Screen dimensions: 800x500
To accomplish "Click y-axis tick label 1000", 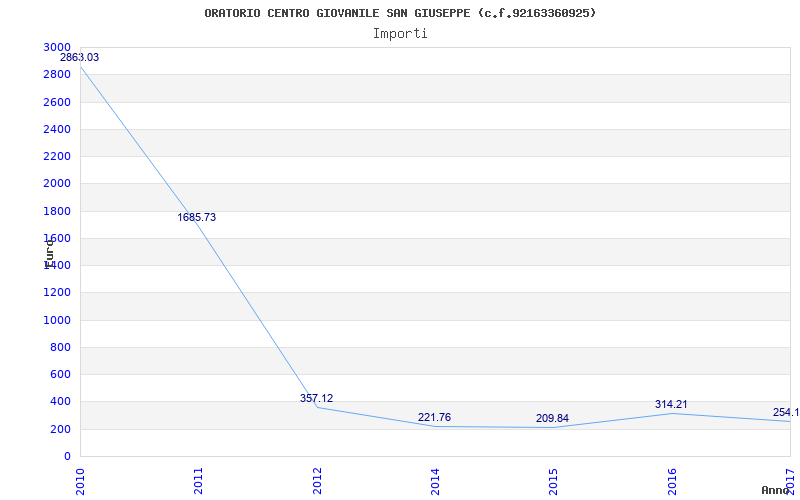I will 57,320.
